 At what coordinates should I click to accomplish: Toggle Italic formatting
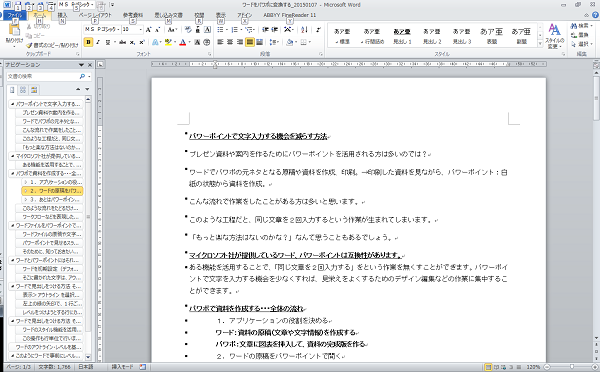tap(98, 42)
